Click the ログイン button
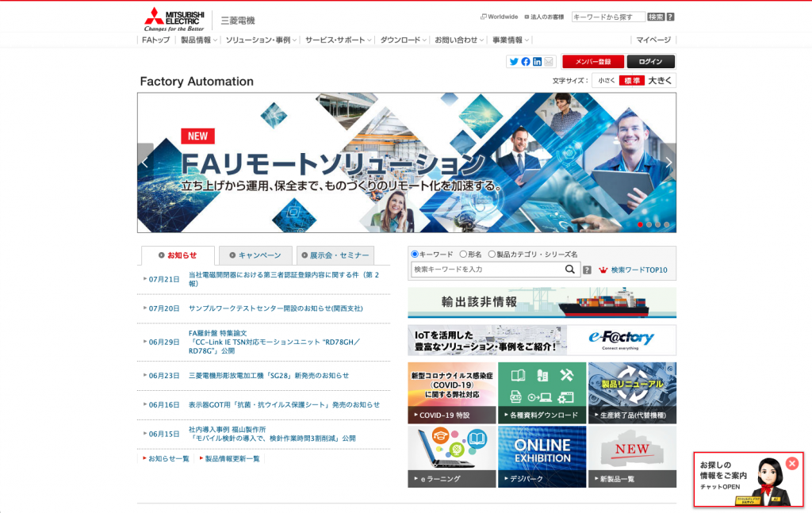The width and height of the screenshot is (812, 513). click(650, 62)
